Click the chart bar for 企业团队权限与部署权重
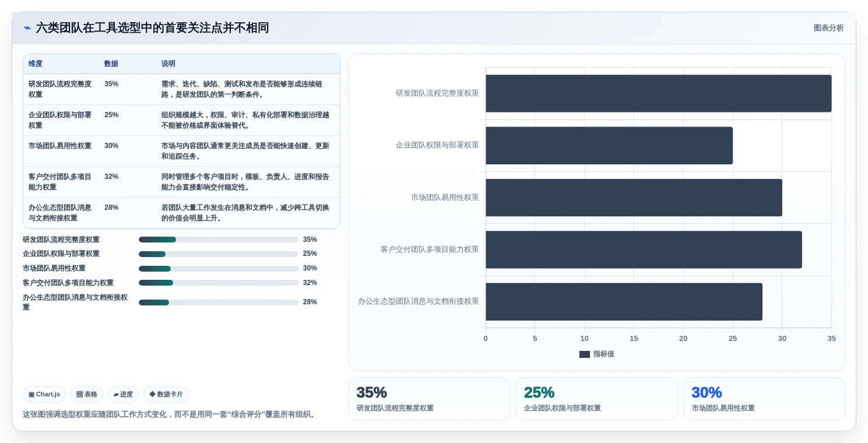The image size is (868, 443). (609, 145)
